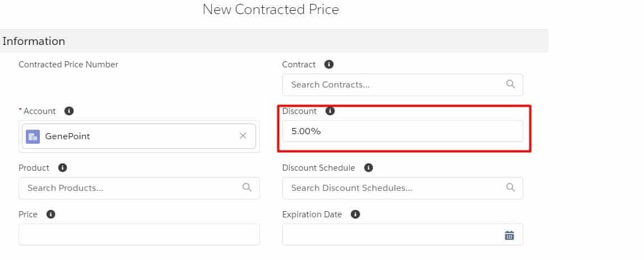644x260 pixels.
Task: Remove the GenePoint account selection
Action: tap(243, 136)
